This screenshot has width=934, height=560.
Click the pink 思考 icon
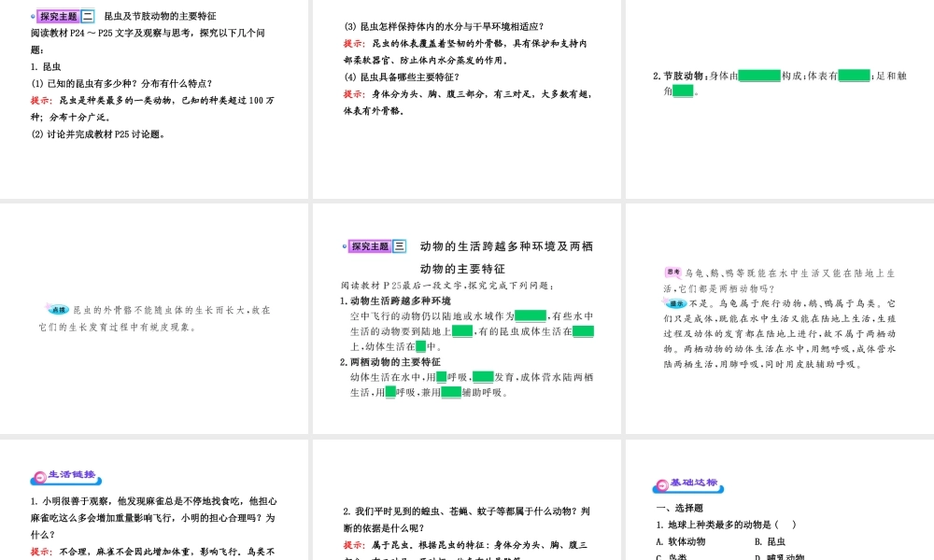coord(673,272)
